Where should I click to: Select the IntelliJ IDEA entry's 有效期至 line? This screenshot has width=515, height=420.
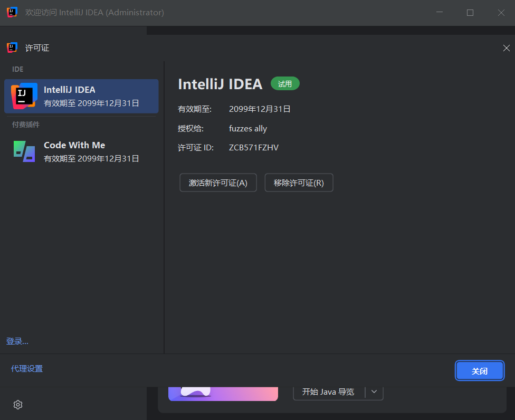click(91, 103)
